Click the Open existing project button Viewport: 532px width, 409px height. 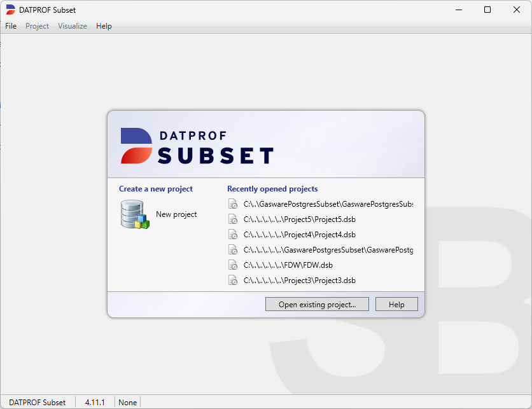point(317,304)
